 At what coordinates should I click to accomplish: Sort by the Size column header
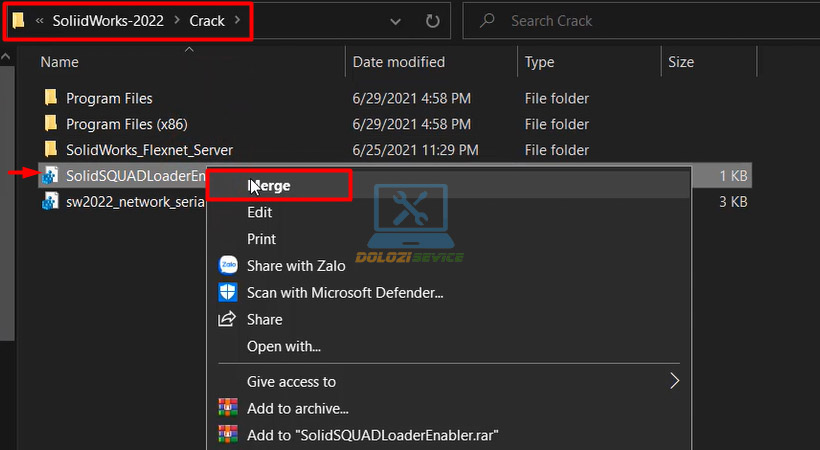coord(681,62)
